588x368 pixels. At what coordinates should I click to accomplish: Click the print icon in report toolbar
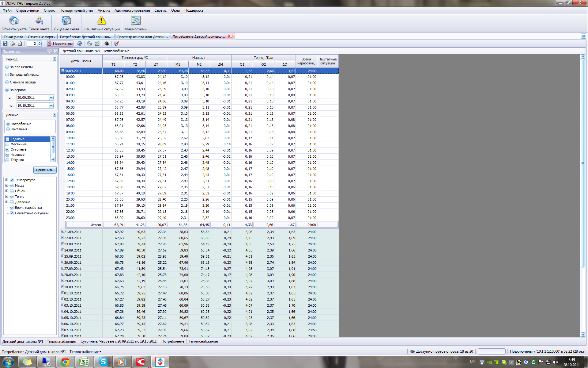pyautogui.click(x=12, y=44)
